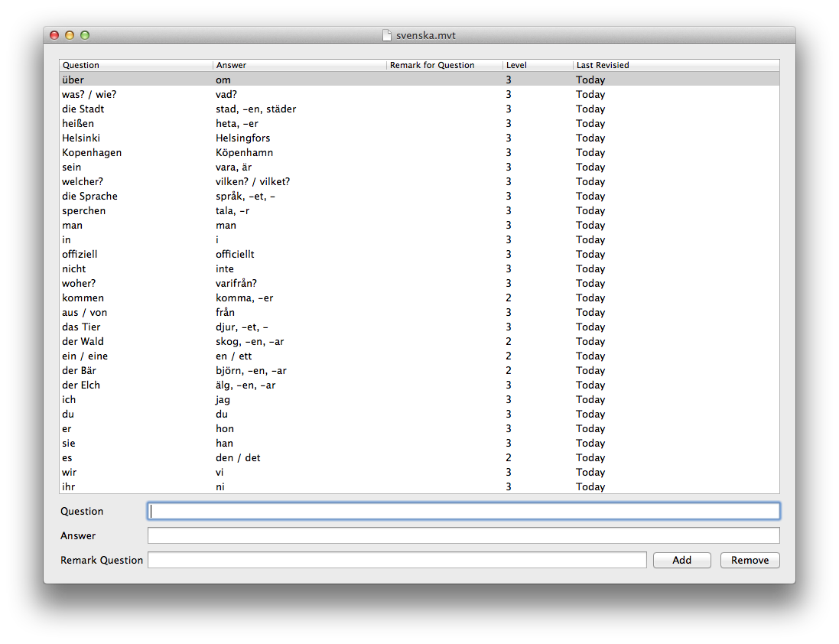
Task: Focus the Question input field
Action: [x=463, y=511]
